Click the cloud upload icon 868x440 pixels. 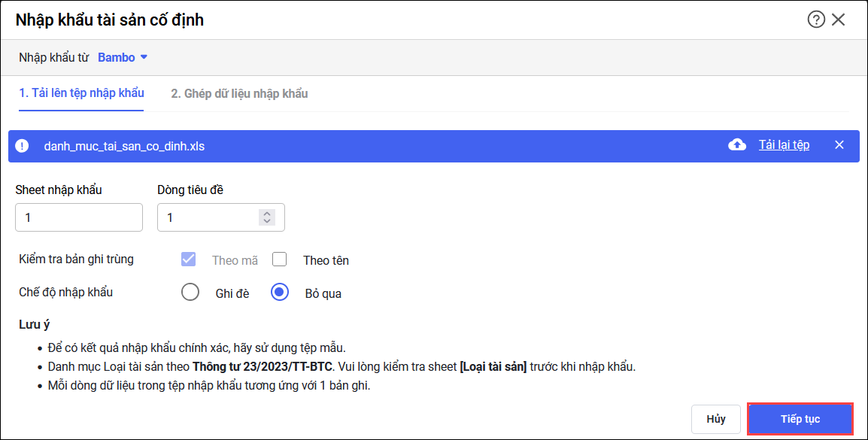[737, 145]
